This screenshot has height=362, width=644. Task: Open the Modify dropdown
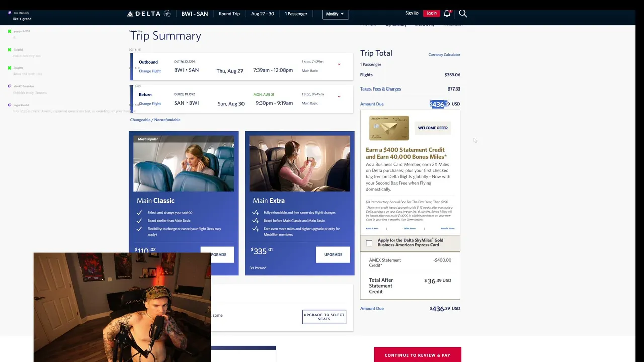pyautogui.click(x=335, y=14)
